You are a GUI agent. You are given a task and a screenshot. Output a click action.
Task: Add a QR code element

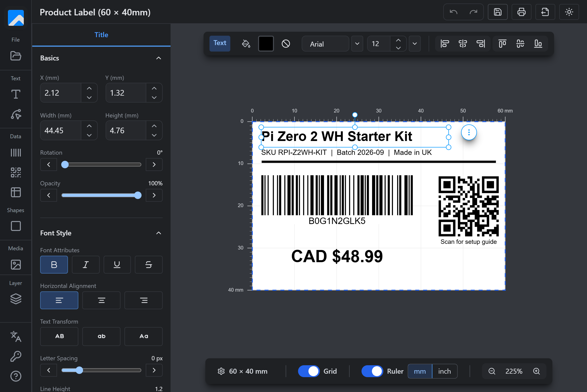pyautogui.click(x=16, y=172)
